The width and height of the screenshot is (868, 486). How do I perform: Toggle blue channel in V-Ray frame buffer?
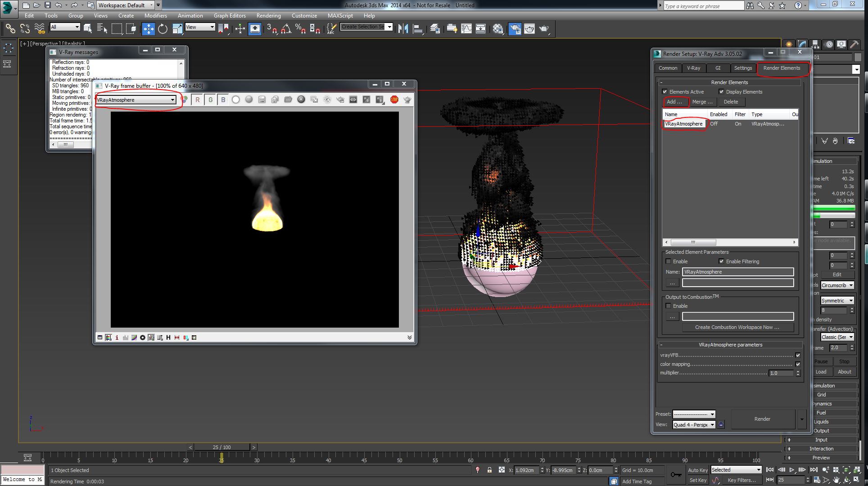click(x=223, y=100)
